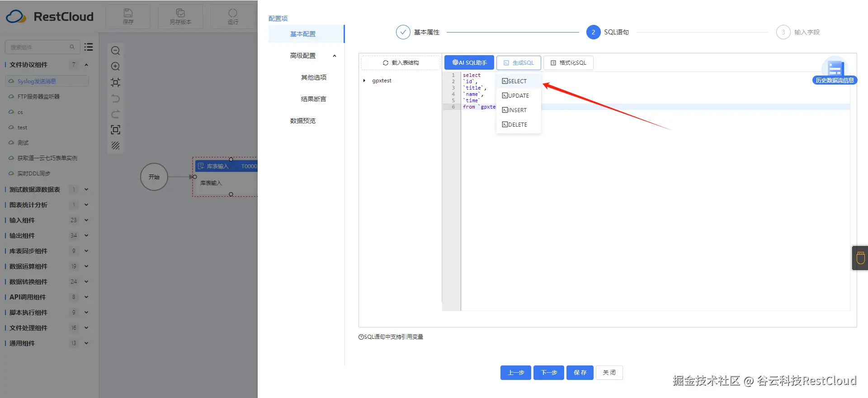Image resolution: width=868 pixels, height=398 pixels.
Task: Expand the 数据转换组件 category
Action: (x=86, y=282)
